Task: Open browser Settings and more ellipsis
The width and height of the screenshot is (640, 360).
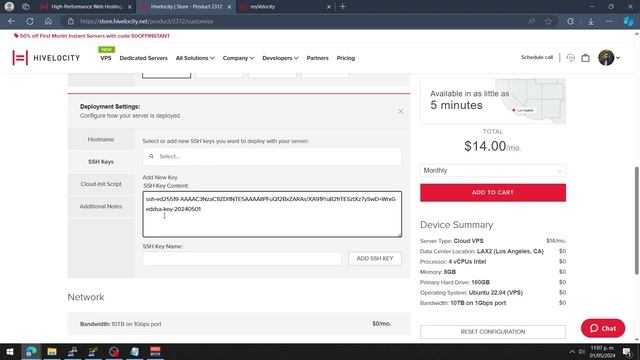Action: (x=609, y=21)
